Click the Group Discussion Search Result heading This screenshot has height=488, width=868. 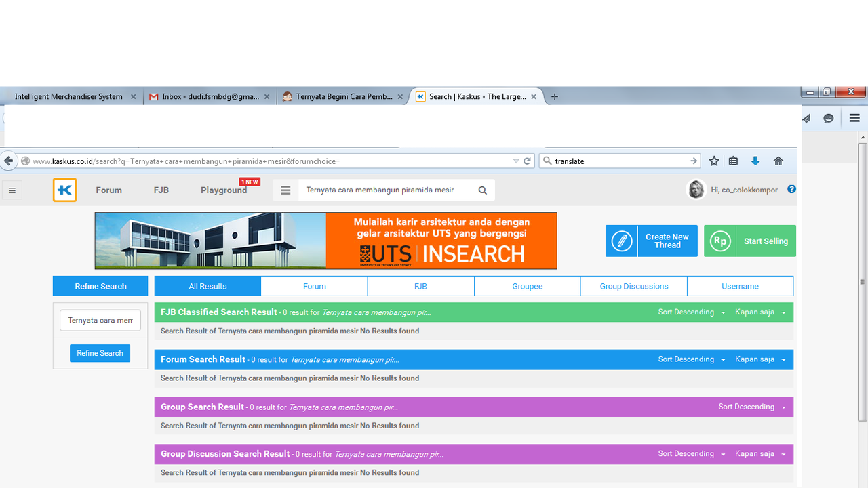pyautogui.click(x=225, y=454)
